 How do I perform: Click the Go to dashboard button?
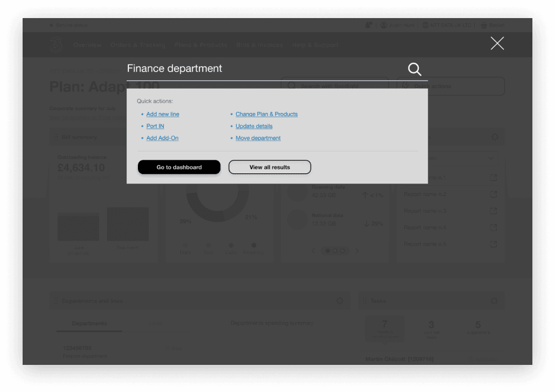click(x=179, y=167)
